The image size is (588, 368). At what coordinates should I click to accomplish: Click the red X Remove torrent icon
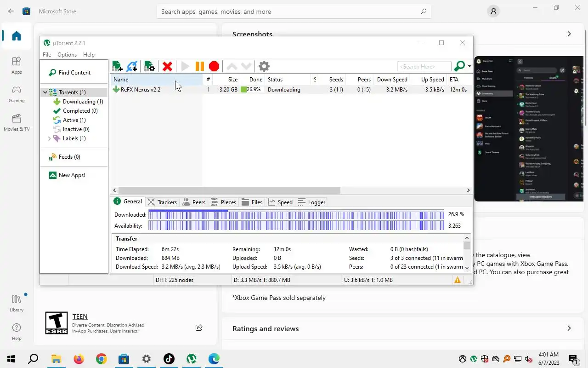pyautogui.click(x=167, y=66)
